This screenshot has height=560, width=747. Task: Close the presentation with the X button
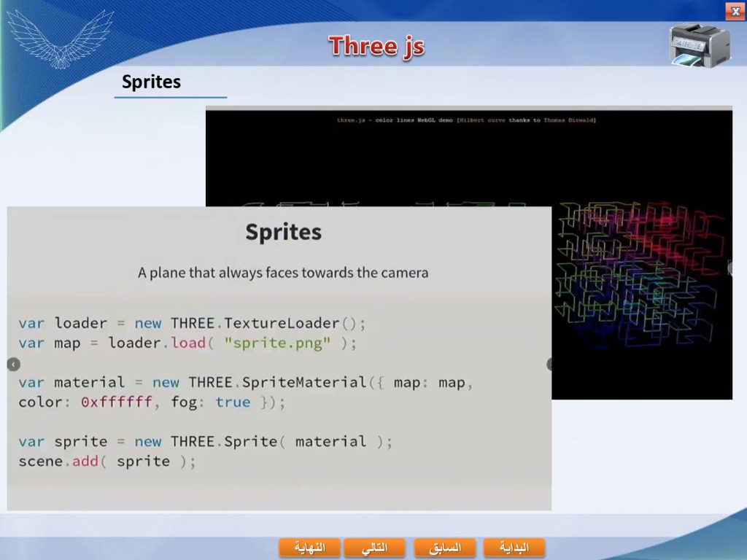coord(735,11)
